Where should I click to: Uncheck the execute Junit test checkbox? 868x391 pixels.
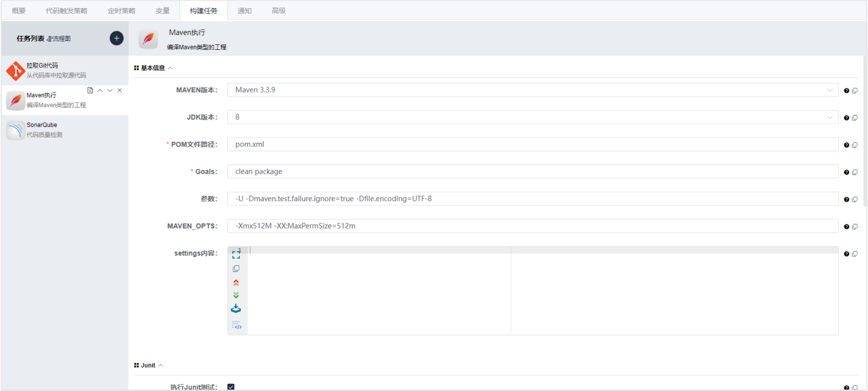(231, 387)
